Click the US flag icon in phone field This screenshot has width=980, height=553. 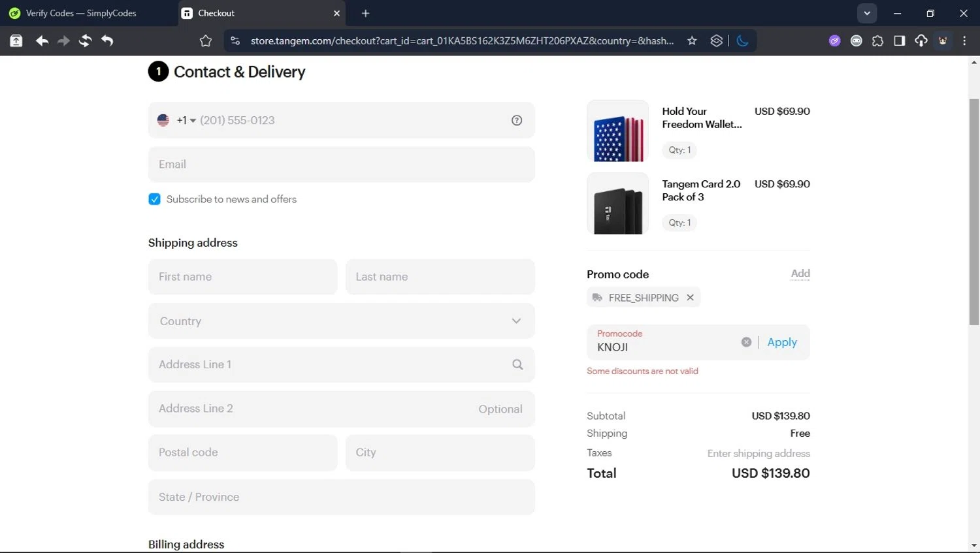click(163, 120)
